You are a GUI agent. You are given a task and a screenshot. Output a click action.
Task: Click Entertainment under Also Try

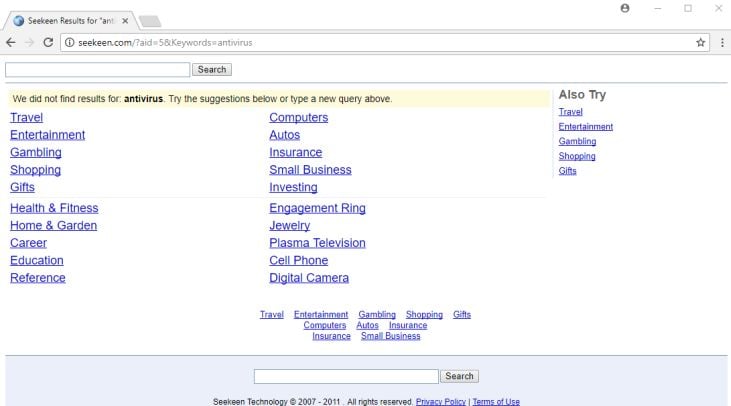tap(586, 127)
